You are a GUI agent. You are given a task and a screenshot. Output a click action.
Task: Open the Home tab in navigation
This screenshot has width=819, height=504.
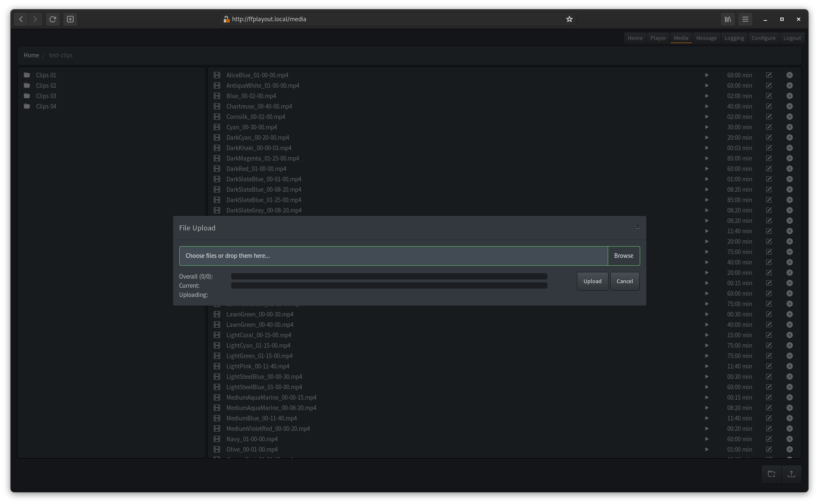(x=635, y=38)
